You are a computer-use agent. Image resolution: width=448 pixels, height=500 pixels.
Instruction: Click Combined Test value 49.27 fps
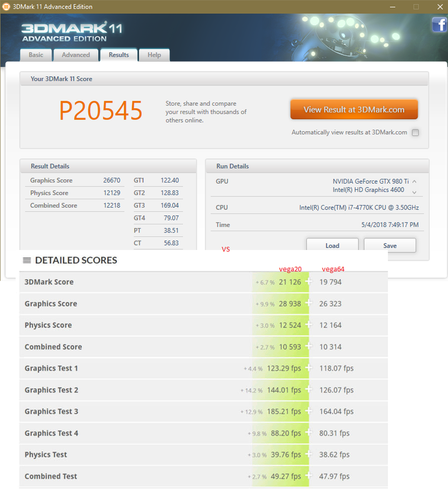[286, 476]
